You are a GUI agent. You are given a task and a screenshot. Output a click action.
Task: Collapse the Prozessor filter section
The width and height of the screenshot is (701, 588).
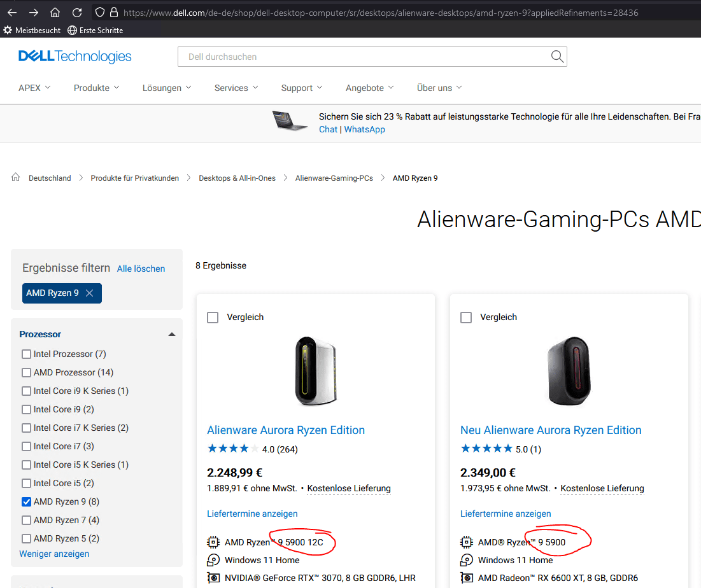pos(171,334)
